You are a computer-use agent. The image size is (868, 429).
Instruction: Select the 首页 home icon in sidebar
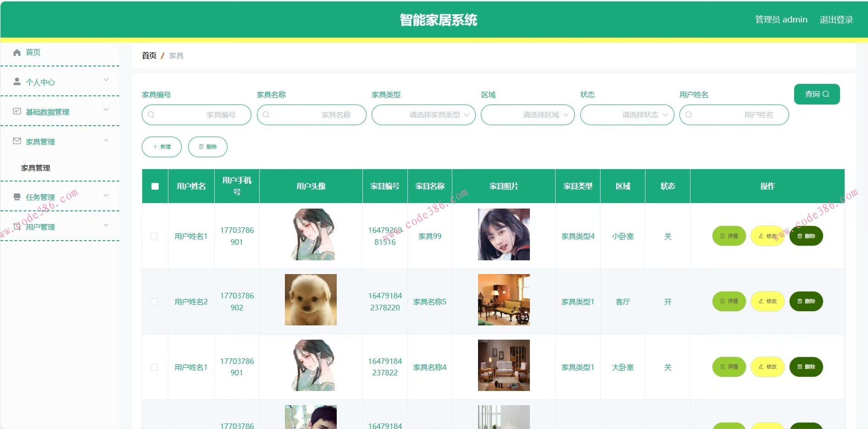[17, 52]
